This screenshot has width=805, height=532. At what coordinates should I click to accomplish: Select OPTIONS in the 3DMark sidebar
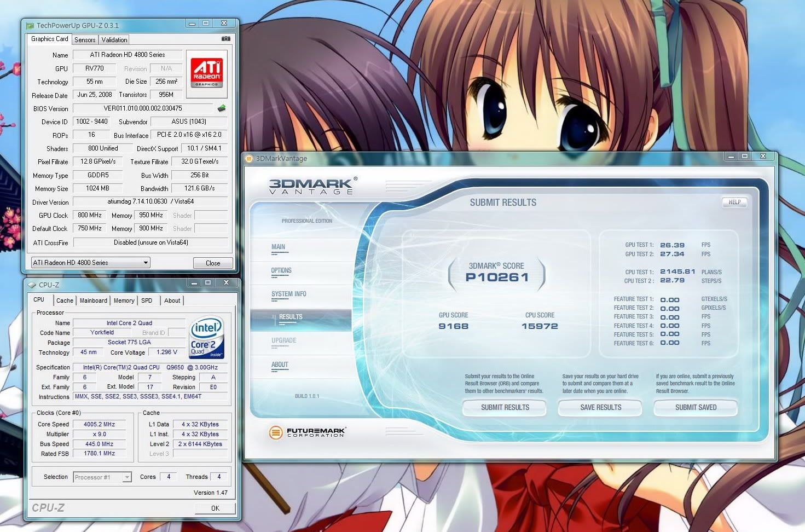[x=281, y=270]
